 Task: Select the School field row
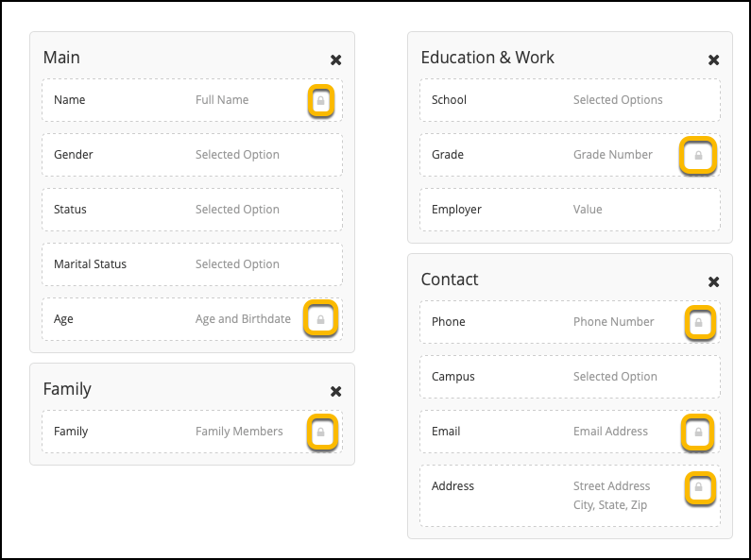click(x=570, y=100)
